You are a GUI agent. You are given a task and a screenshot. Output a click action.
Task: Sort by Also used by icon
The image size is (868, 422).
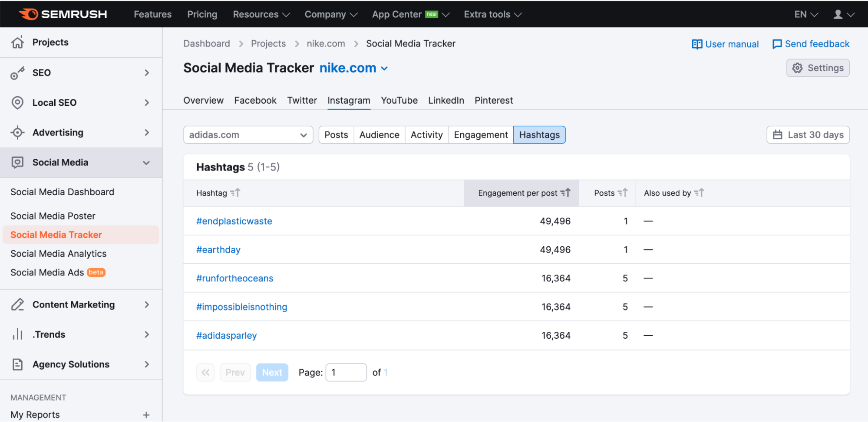(699, 193)
